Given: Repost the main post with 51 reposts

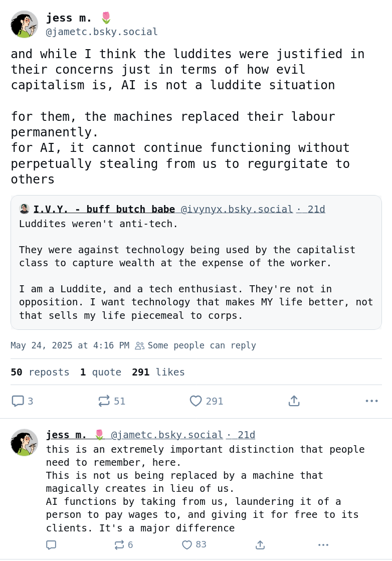Looking at the screenshot, I should pyautogui.click(x=104, y=401).
